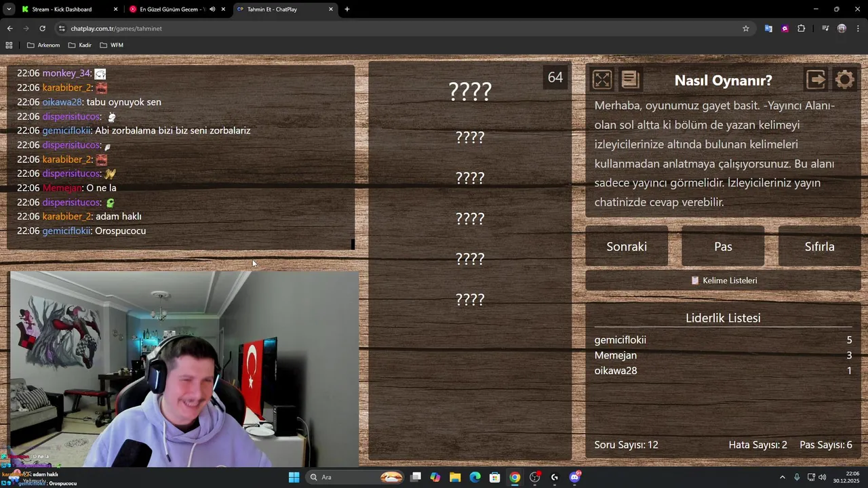Open game settings with the gear icon
This screenshot has width=868, height=488.
(844, 80)
